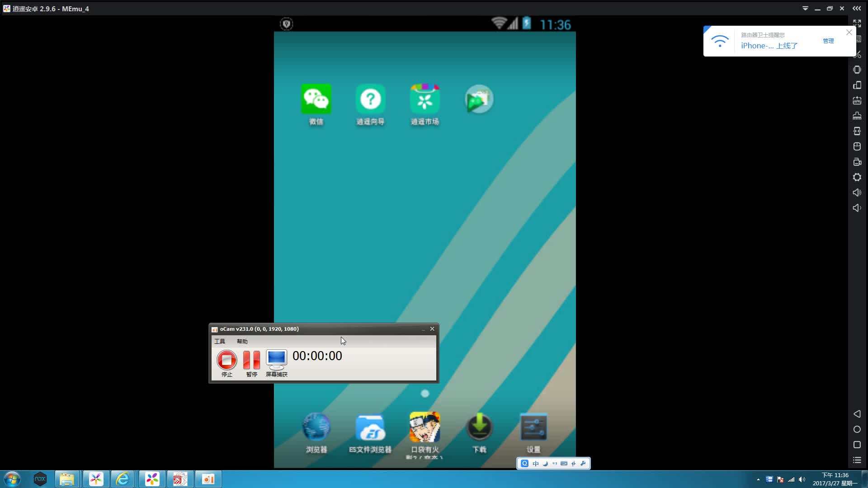Toggle MEmu fullscreen mode
This screenshot has height=488, width=868.
pos(857,23)
